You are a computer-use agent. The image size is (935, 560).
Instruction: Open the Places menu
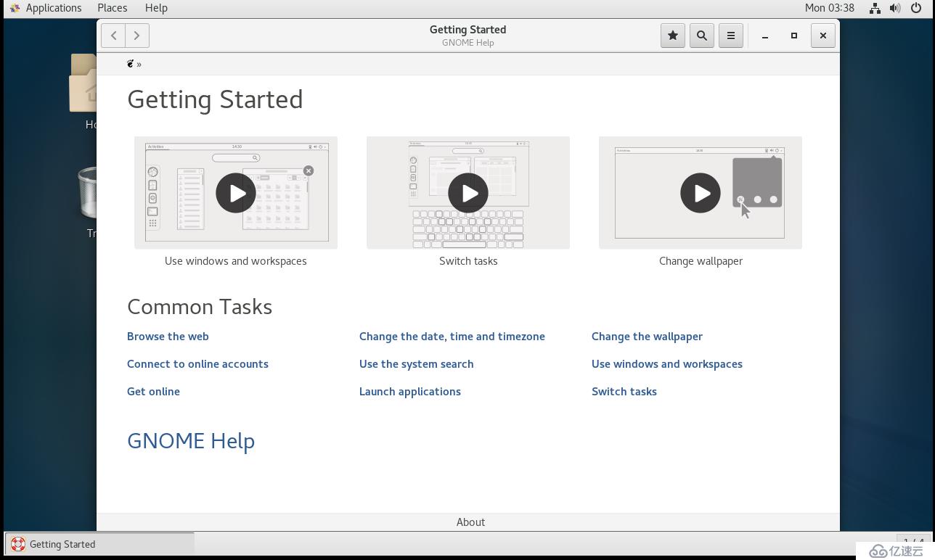[x=113, y=8]
